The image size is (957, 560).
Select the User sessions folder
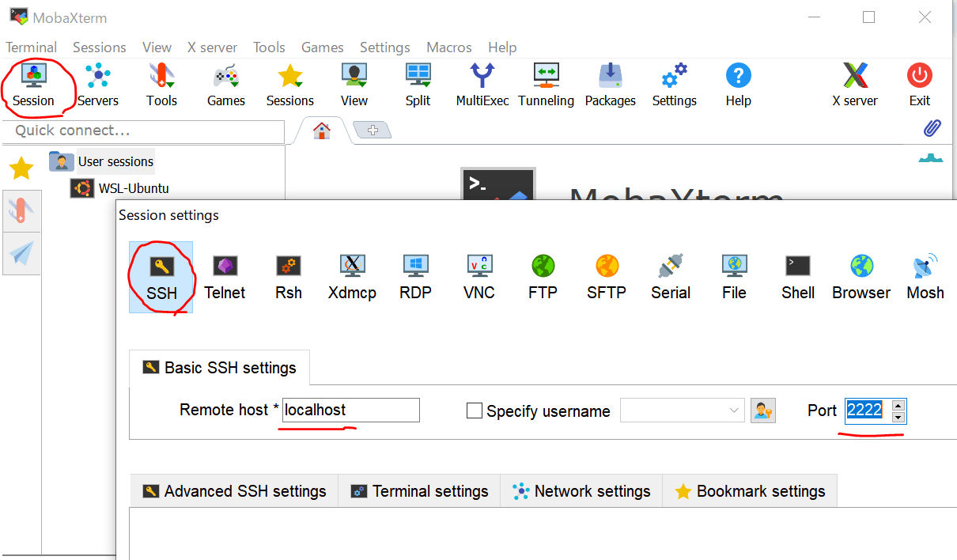point(102,161)
